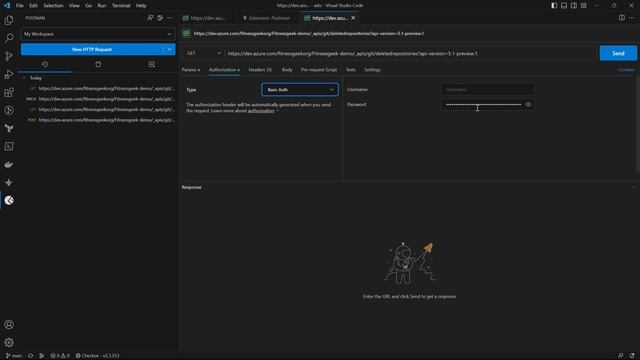Click the split editor right icon
The width and height of the screenshot is (640, 360).
(x=622, y=18)
